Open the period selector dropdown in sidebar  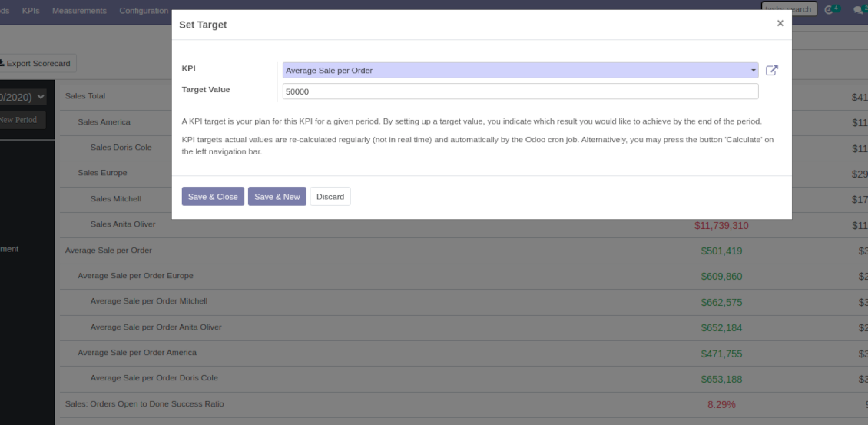23,97
